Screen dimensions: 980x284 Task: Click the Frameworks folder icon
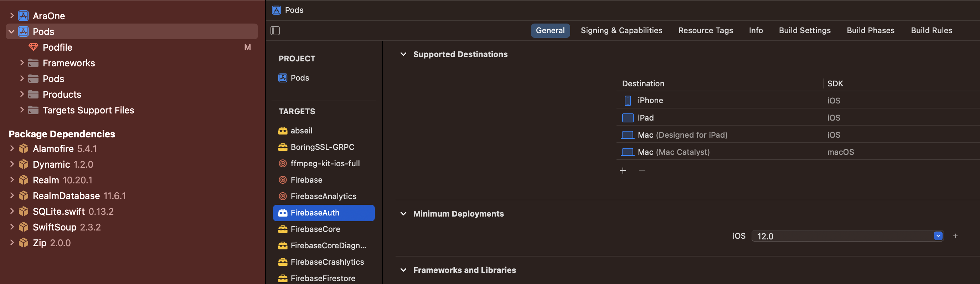pos(33,63)
